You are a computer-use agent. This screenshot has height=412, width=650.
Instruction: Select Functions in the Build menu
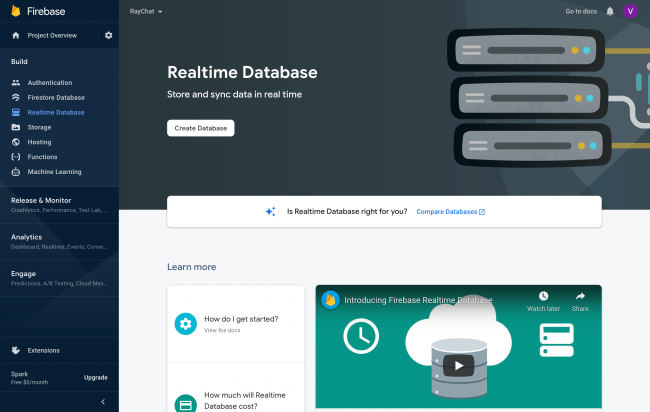[x=42, y=157]
